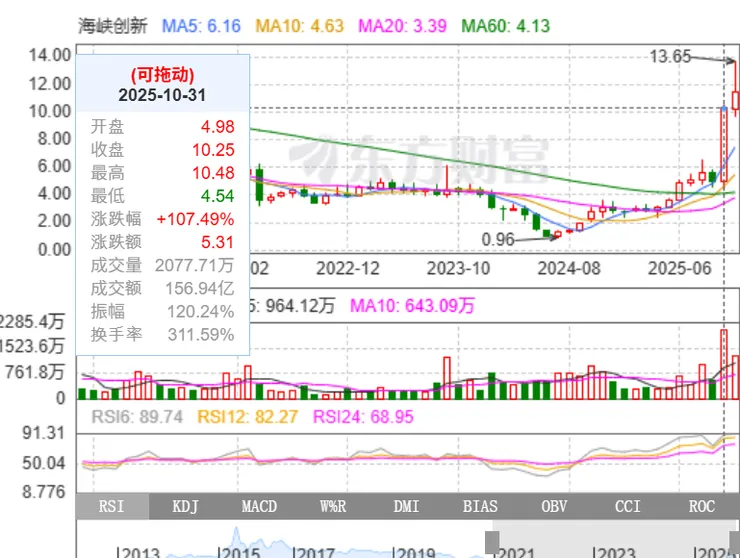Switch to the BIAS indicator tab
The image size is (740, 558).
480,507
